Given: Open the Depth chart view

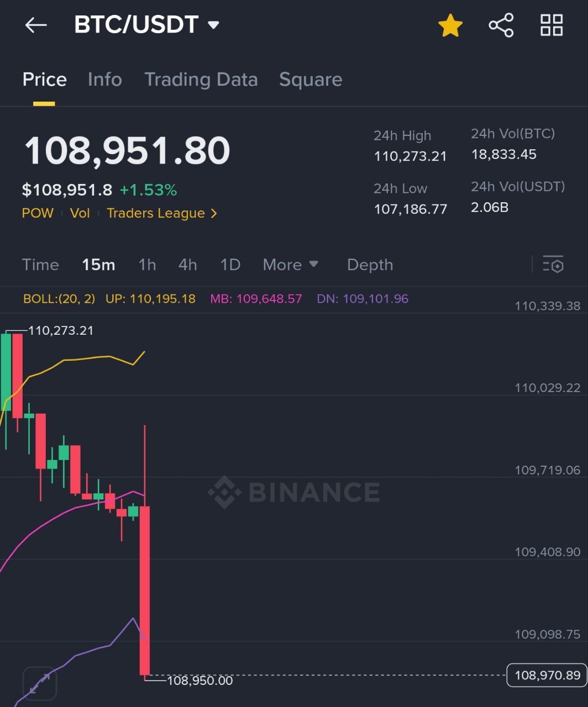Looking at the screenshot, I should [x=370, y=265].
